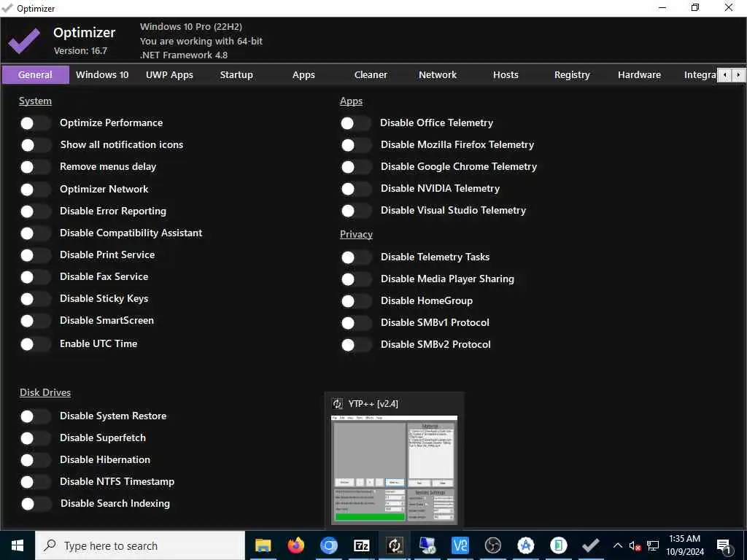Toggle Disable Mozilla Firefox Telemetry
Viewport: 747px width, 560px height.
(x=356, y=145)
